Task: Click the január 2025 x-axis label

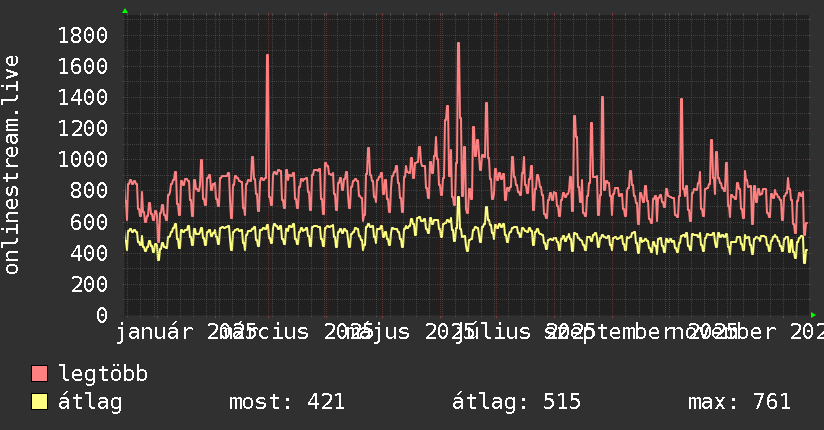Action: [185, 332]
